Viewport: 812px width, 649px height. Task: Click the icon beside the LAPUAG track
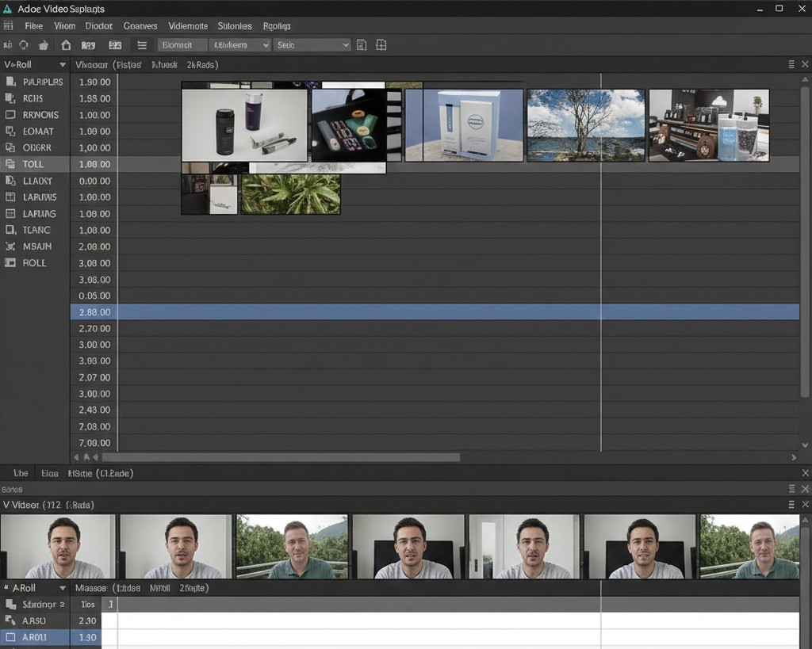(x=10, y=214)
